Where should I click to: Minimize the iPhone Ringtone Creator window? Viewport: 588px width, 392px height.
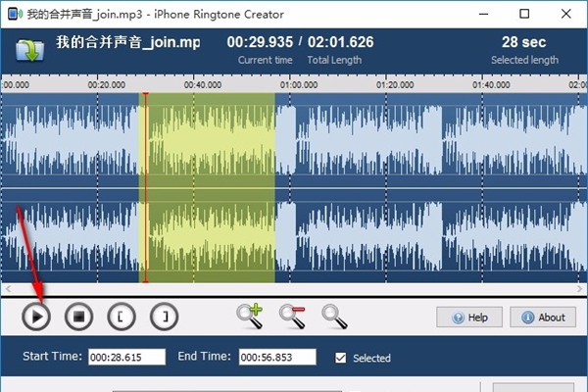(x=484, y=14)
